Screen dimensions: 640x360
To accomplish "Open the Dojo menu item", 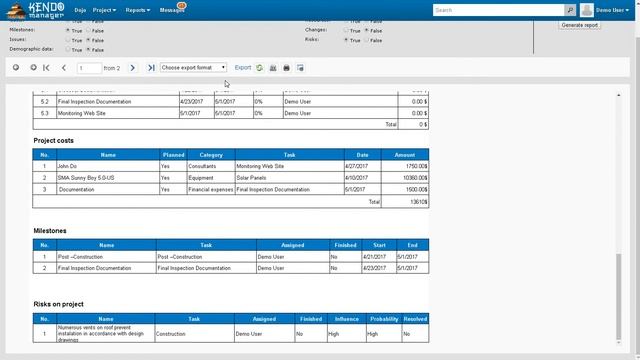I will click(80, 10).
